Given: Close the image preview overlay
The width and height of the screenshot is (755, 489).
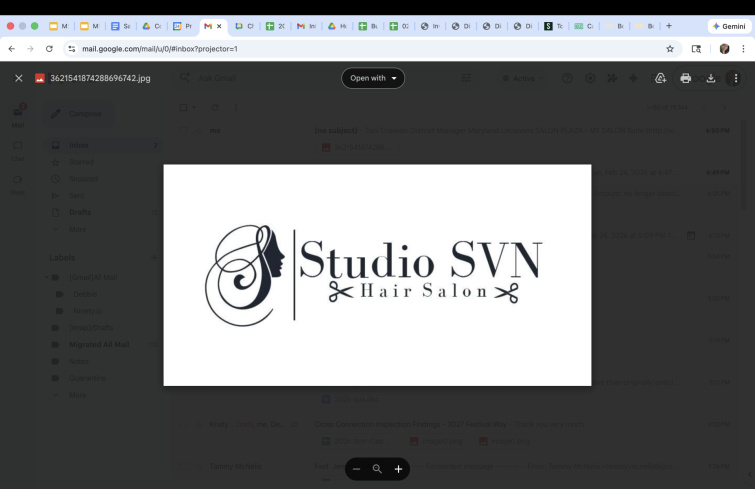Looking at the screenshot, I should (x=18, y=78).
